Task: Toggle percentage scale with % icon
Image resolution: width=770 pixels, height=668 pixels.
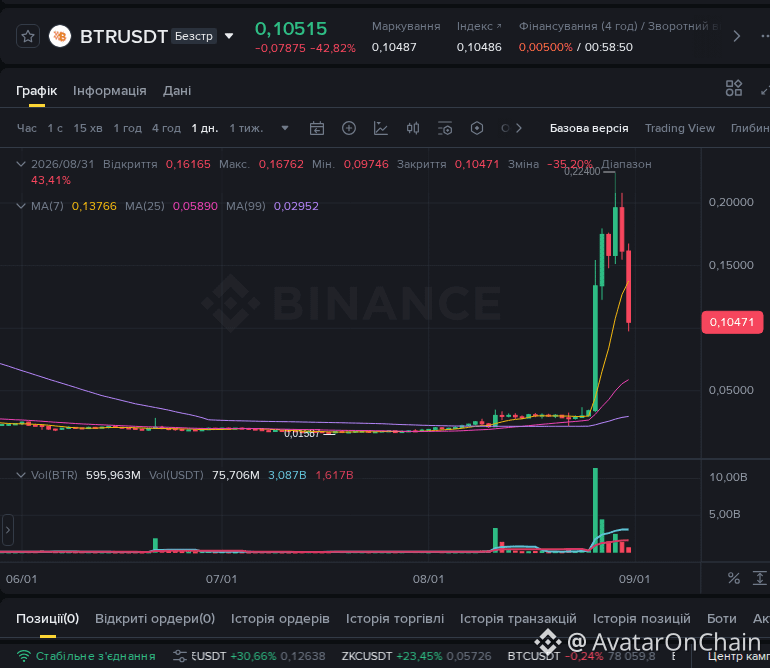Action: [x=734, y=579]
